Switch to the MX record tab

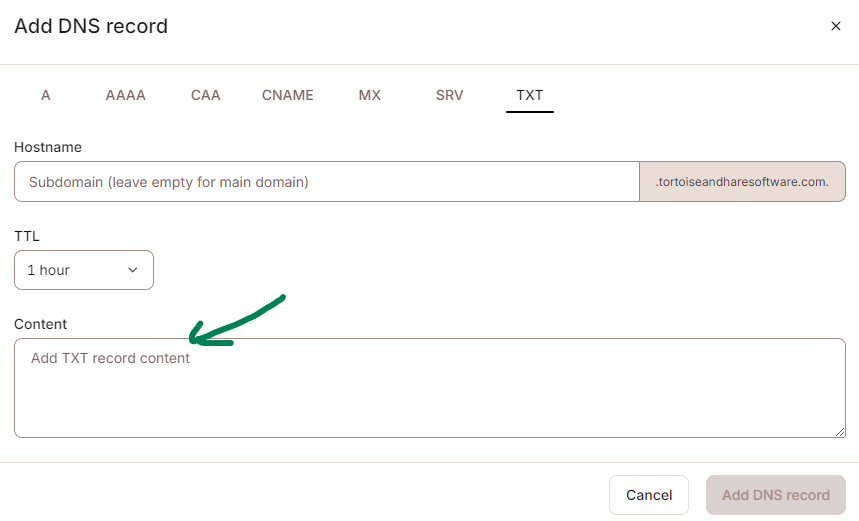tap(370, 95)
